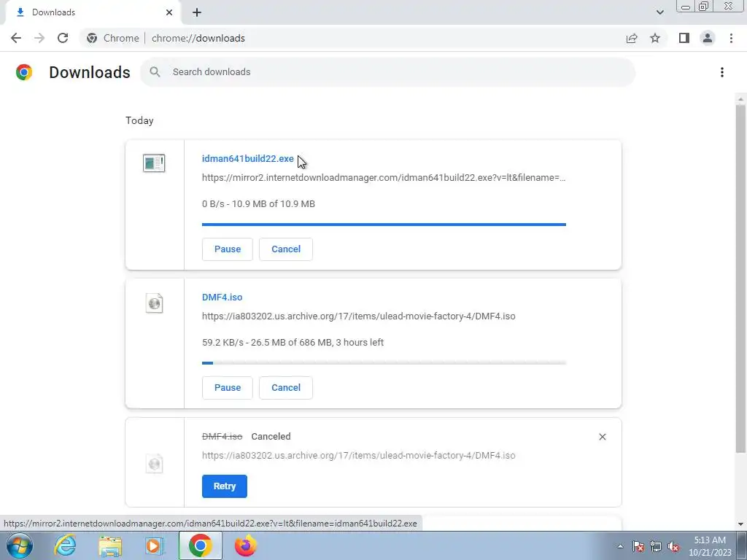Open the Action Center flag icon
This screenshot has height=560, width=747.
click(x=638, y=546)
